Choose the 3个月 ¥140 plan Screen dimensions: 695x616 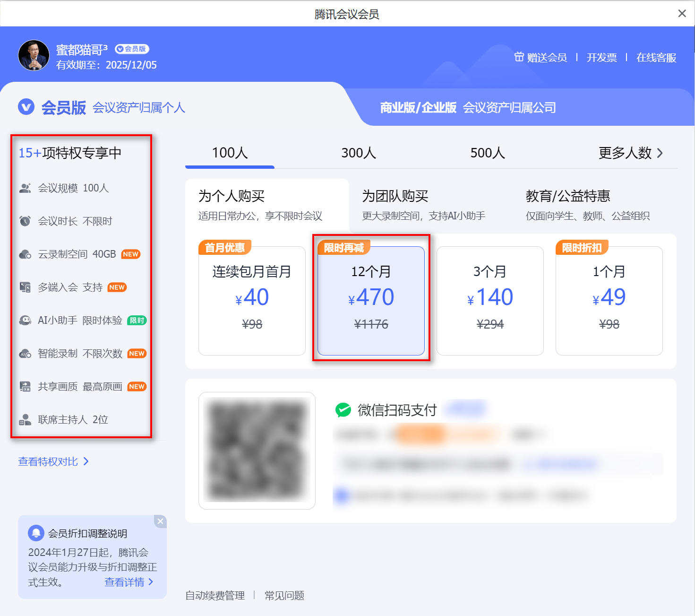490,301
